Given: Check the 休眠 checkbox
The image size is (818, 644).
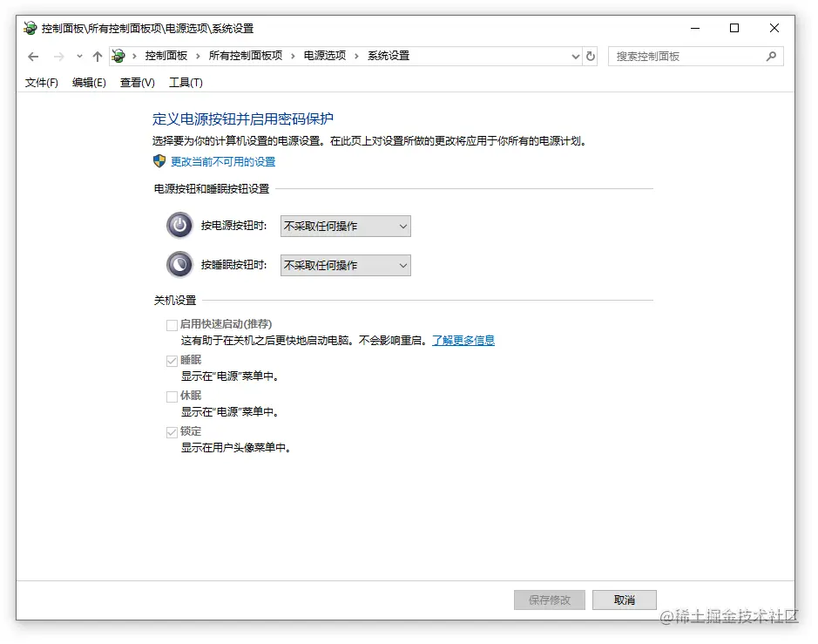Looking at the screenshot, I should click(x=172, y=396).
